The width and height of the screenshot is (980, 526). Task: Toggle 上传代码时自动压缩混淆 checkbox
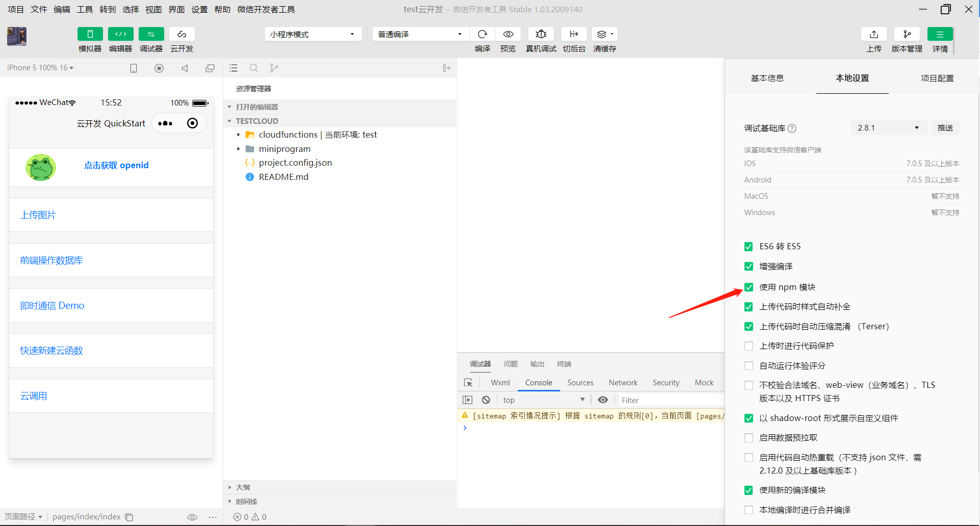(x=749, y=327)
